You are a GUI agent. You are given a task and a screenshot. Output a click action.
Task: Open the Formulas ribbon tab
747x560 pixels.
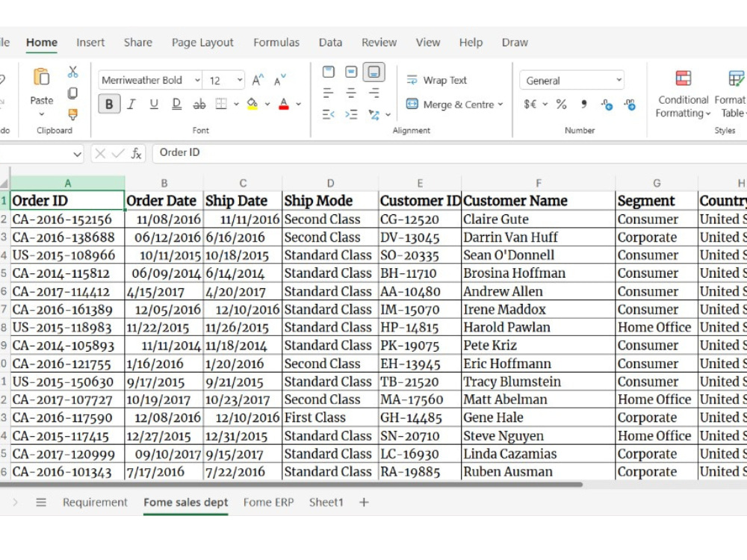[276, 43]
